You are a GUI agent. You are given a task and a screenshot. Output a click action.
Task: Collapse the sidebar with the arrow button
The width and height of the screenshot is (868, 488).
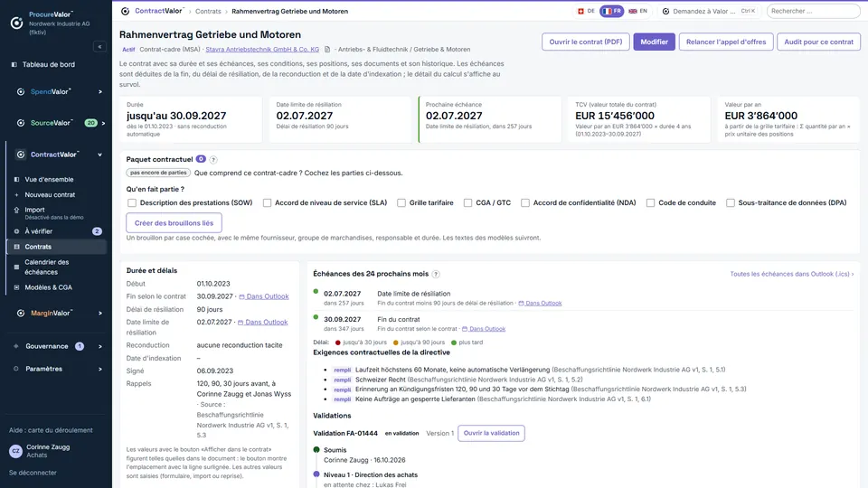coord(99,47)
